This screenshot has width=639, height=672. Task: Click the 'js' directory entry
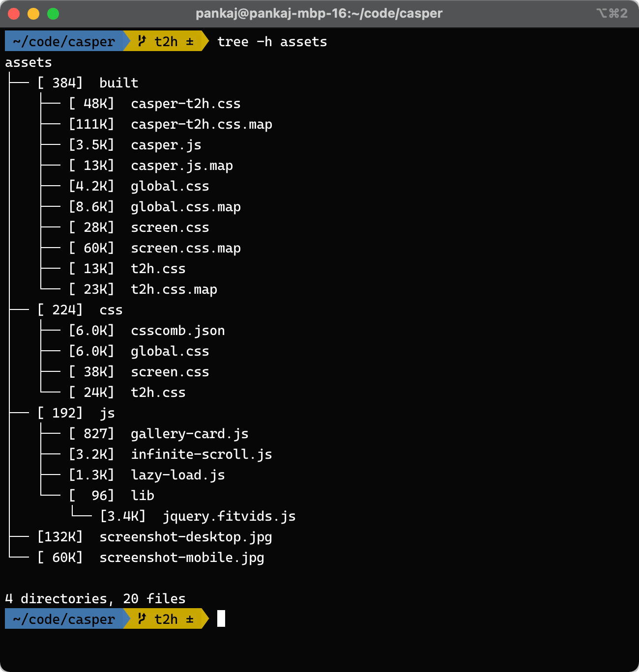click(107, 413)
